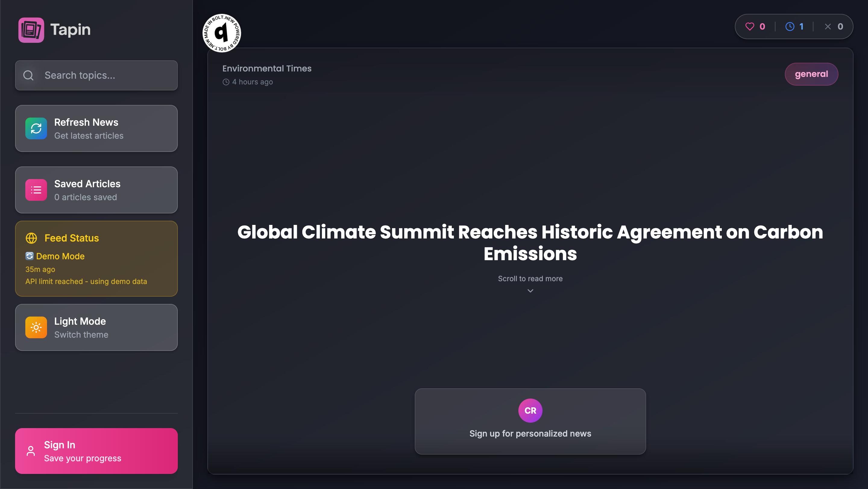Click the Tapin newspaper logo icon
This screenshot has width=868, height=489.
[x=31, y=30]
